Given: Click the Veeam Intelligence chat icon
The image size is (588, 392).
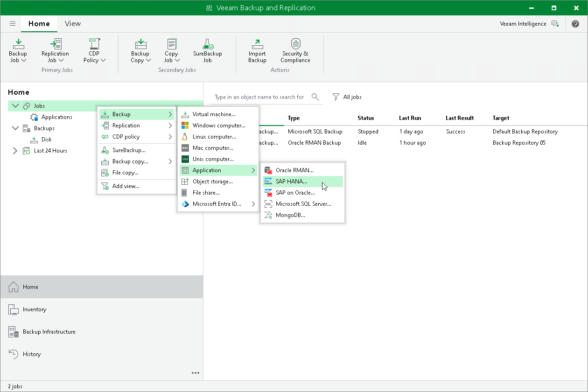Looking at the screenshot, I should click(555, 24).
